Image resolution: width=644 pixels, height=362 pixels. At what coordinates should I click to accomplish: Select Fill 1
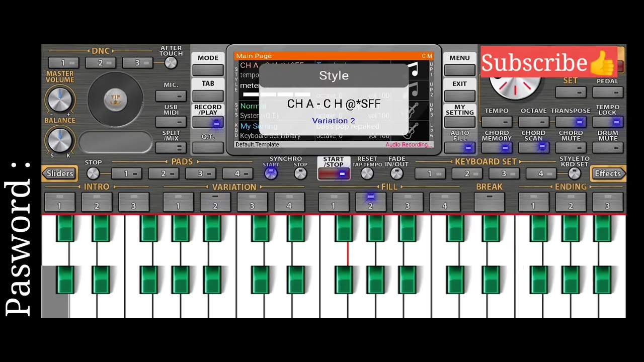(x=334, y=202)
